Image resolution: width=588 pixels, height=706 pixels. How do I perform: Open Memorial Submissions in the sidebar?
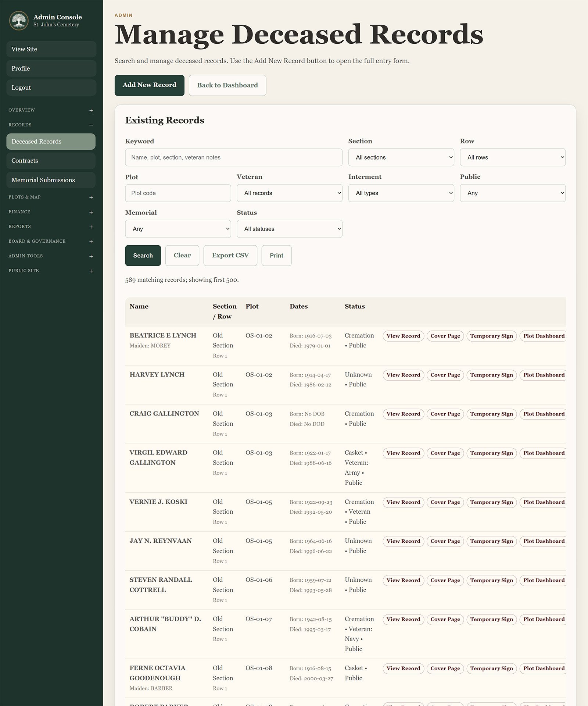click(x=51, y=180)
